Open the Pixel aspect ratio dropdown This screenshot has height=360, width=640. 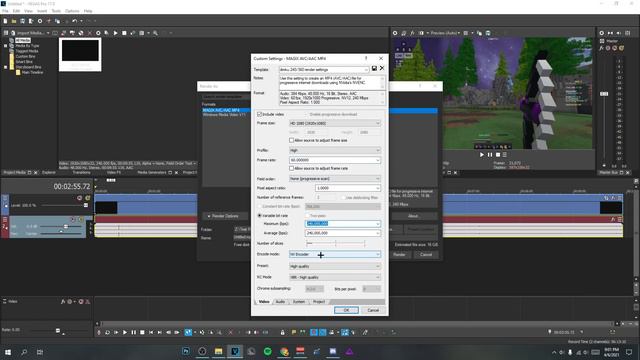pos(348,188)
